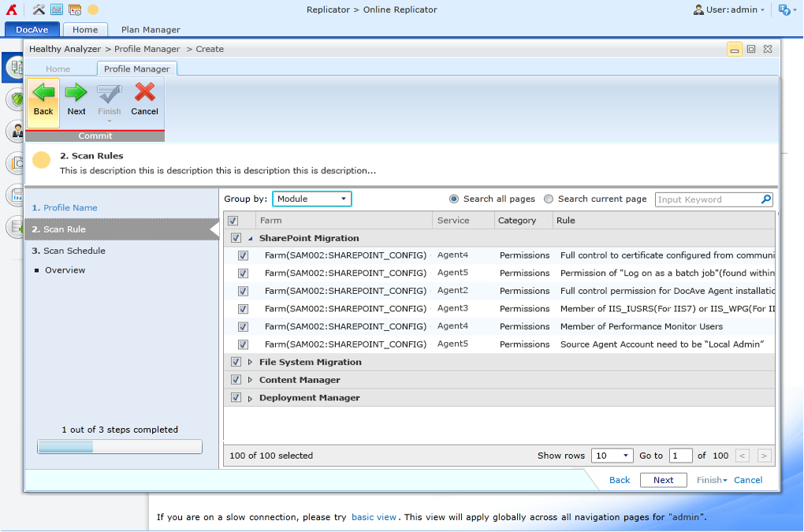Click the basic view link
Image resolution: width=804 pixels, height=532 pixels.
coord(374,517)
